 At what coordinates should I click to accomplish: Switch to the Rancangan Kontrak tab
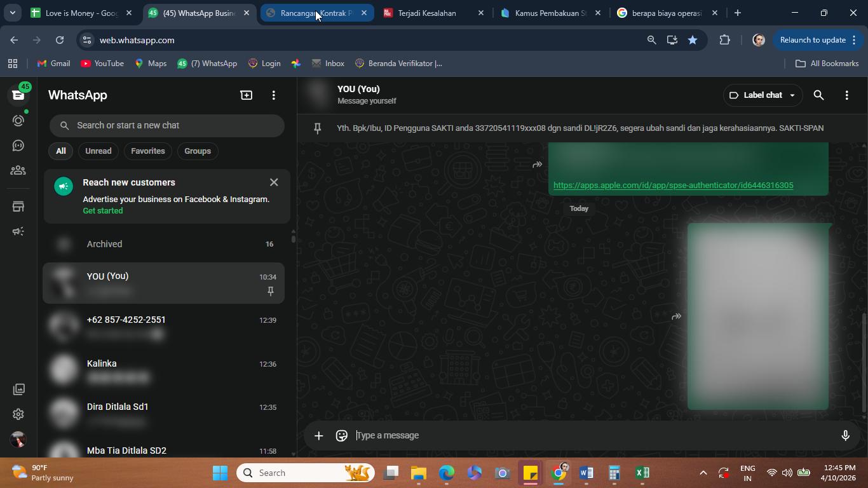point(316,13)
